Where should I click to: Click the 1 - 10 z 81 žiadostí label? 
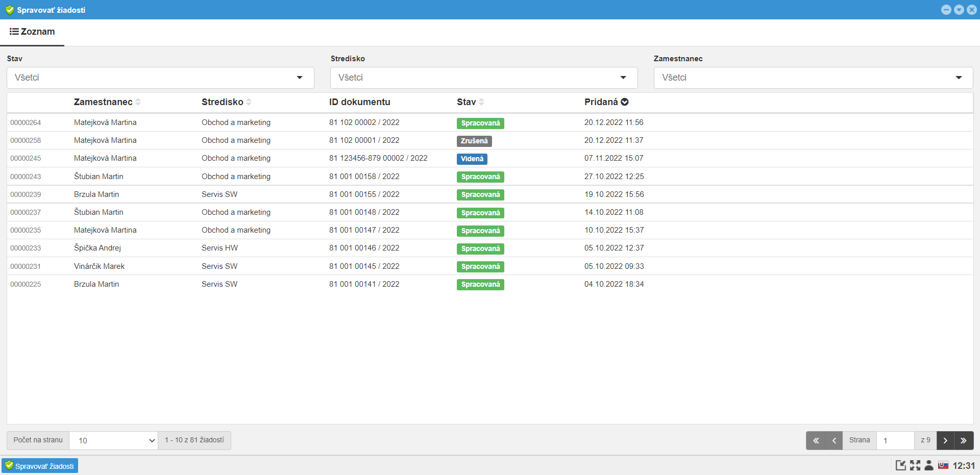click(x=194, y=440)
